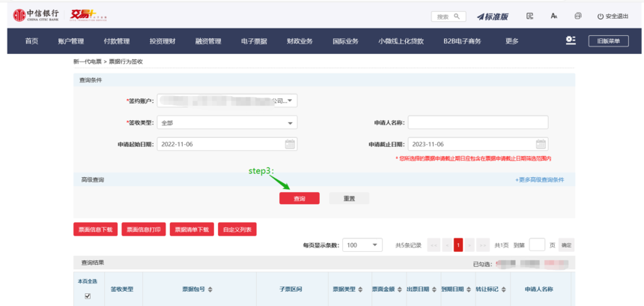Click the power icon next to 安全退出

pyautogui.click(x=600, y=16)
